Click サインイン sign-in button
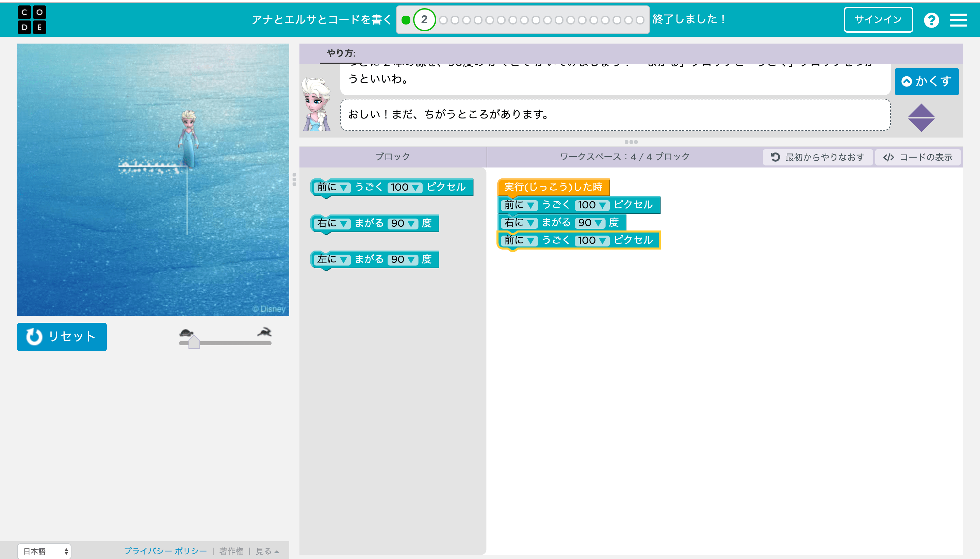The image size is (980, 559). tap(878, 20)
